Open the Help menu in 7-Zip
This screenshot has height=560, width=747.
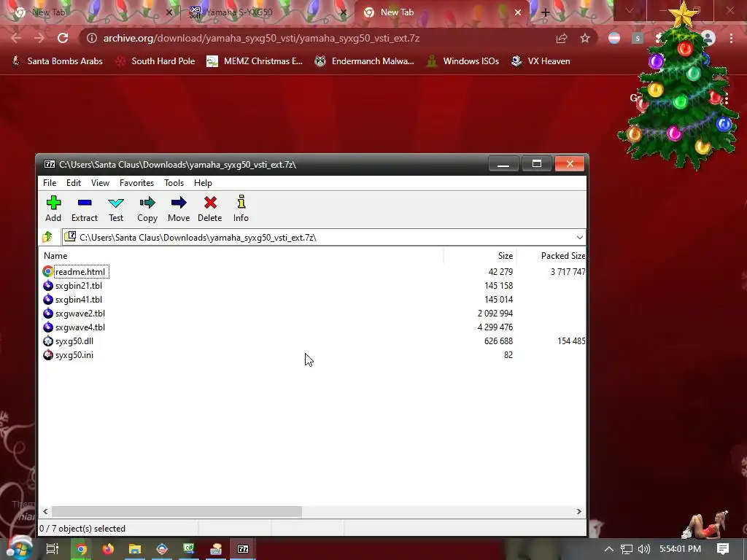[x=203, y=183]
